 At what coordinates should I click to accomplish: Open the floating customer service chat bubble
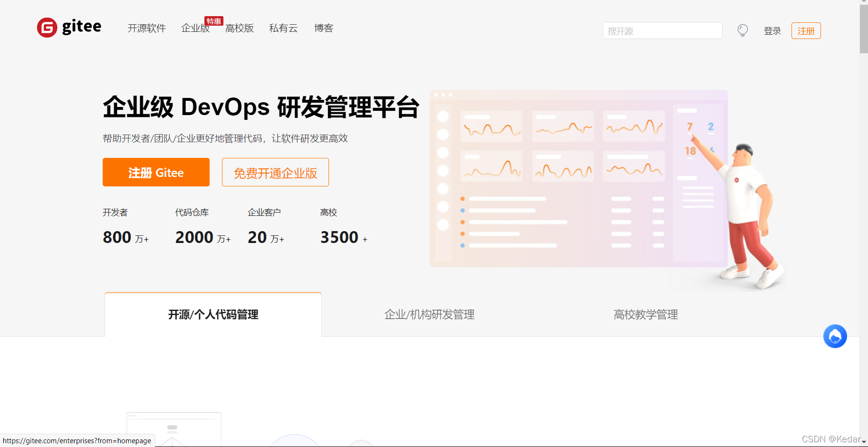click(835, 336)
